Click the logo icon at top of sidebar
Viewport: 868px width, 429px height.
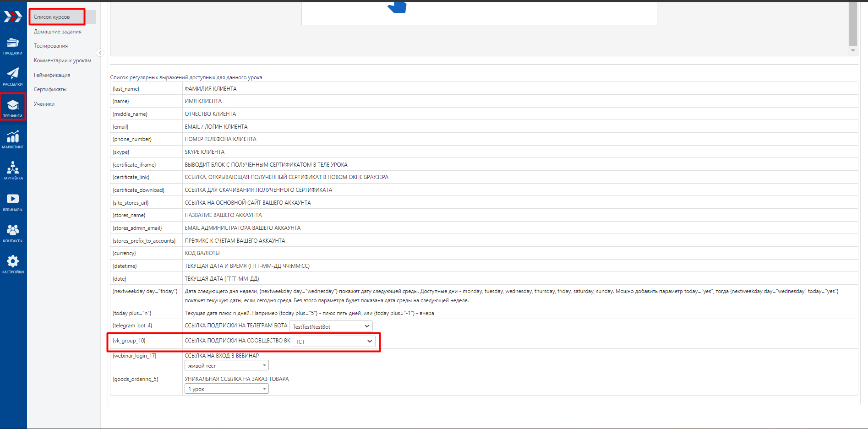[13, 17]
